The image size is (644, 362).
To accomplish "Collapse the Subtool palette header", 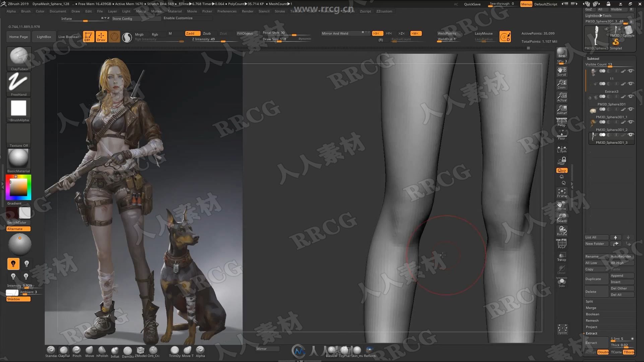I will pyautogui.click(x=593, y=59).
